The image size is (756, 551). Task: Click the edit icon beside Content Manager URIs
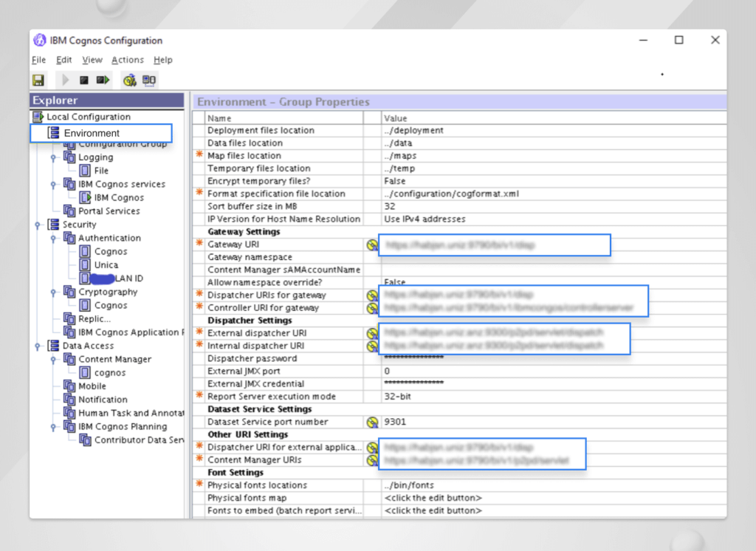coord(371,459)
